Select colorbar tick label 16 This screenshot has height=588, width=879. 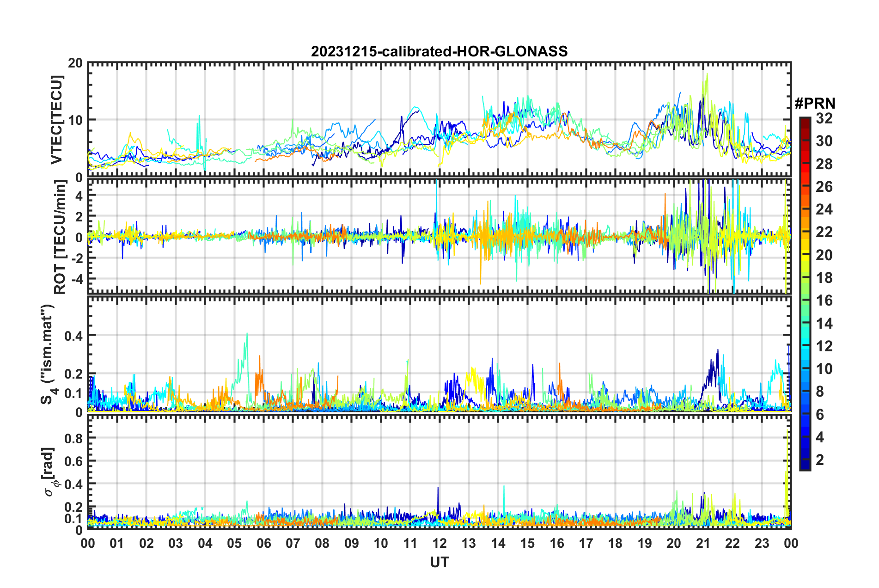coord(824,300)
